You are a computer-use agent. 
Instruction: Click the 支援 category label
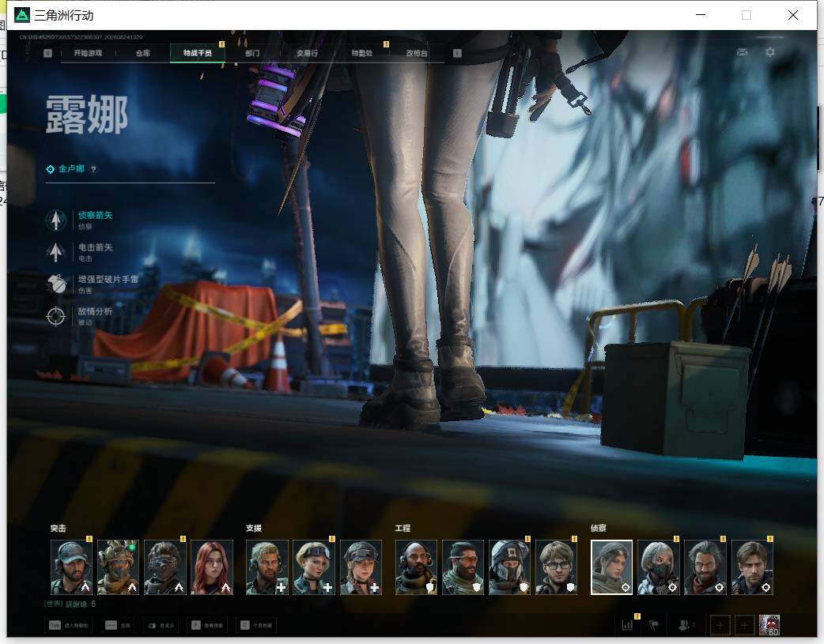click(x=254, y=529)
